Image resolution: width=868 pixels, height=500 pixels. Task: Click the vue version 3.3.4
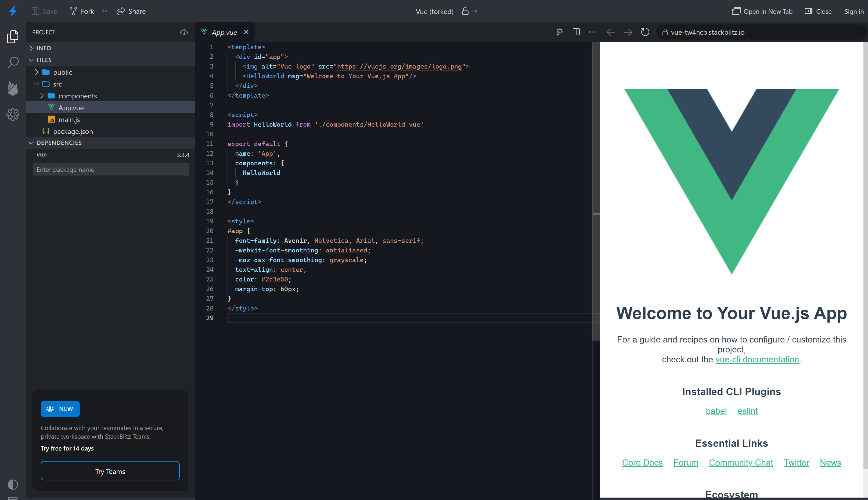[183, 155]
